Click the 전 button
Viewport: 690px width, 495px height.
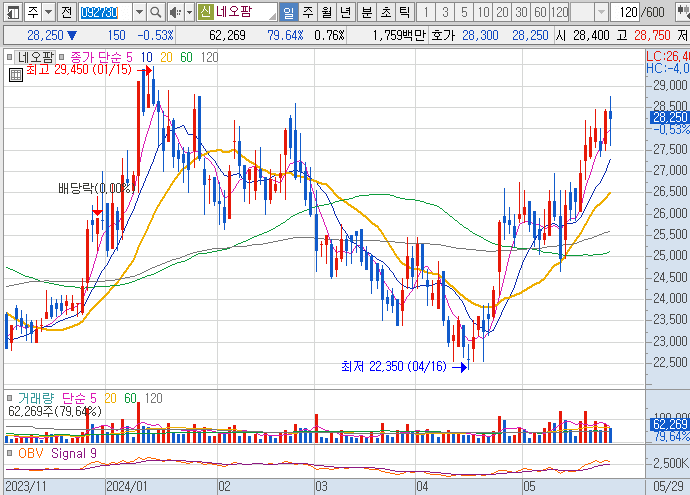66,12
